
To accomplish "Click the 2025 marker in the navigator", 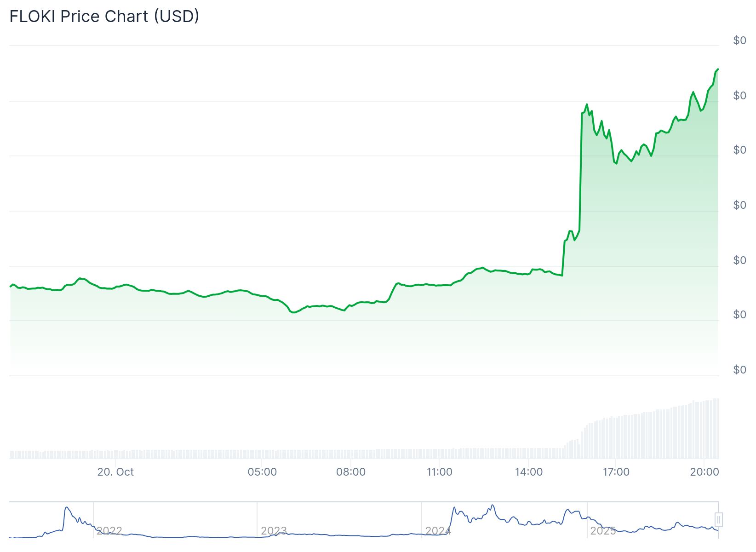I will click(603, 531).
